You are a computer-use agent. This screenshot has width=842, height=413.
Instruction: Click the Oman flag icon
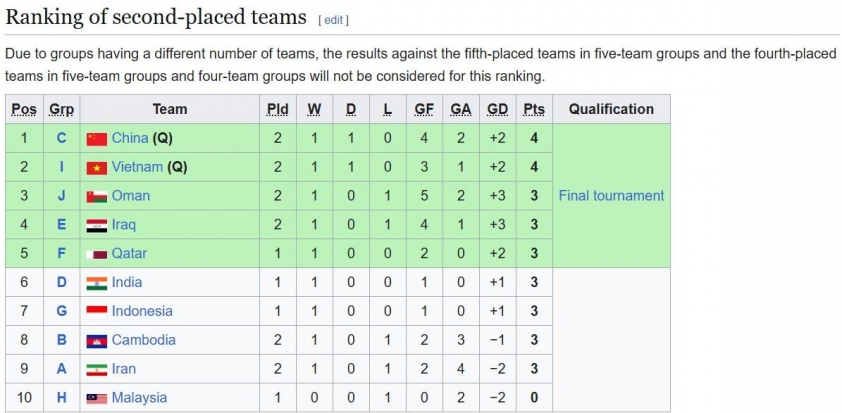(97, 197)
